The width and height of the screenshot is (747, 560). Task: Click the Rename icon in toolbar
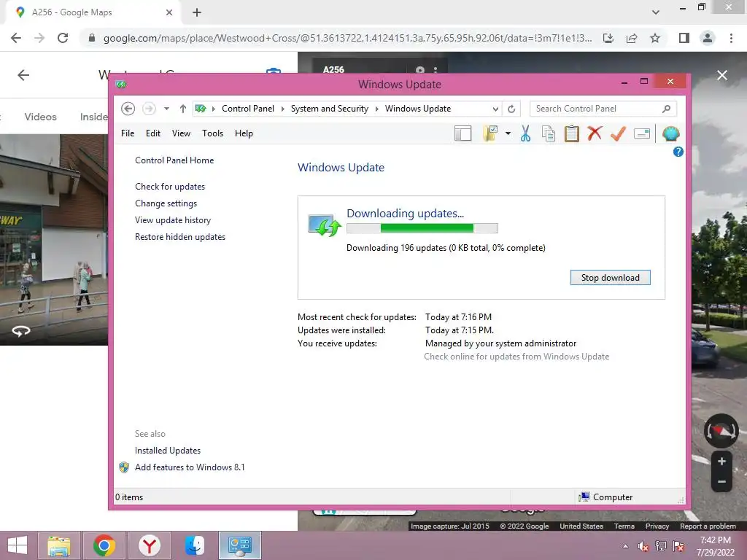tap(642, 134)
